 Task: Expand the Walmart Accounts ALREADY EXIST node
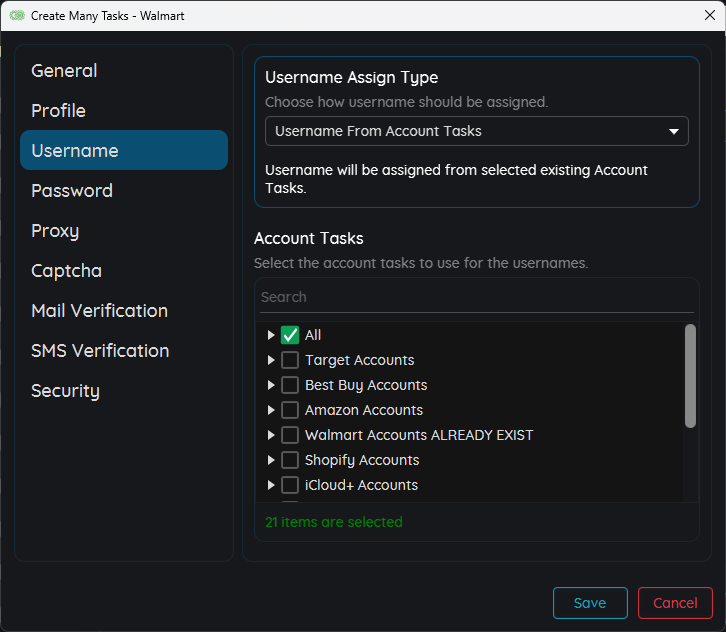(271, 435)
